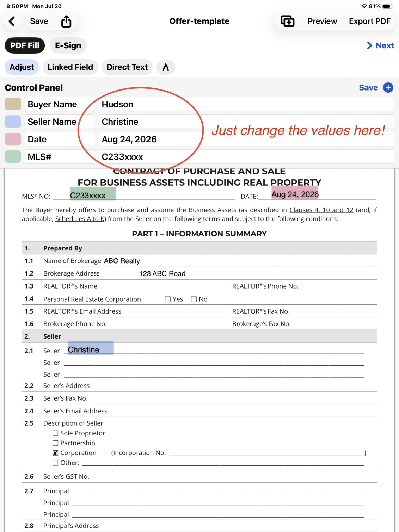Tap the pink Date color swatch

(x=13, y=139)
